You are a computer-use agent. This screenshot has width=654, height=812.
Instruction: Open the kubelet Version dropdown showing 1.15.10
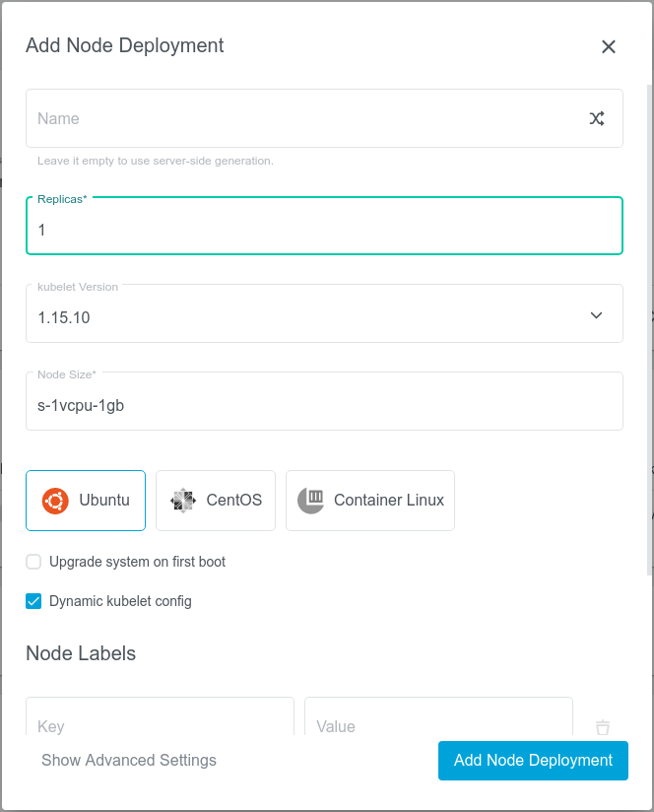(x=295, y=316)
